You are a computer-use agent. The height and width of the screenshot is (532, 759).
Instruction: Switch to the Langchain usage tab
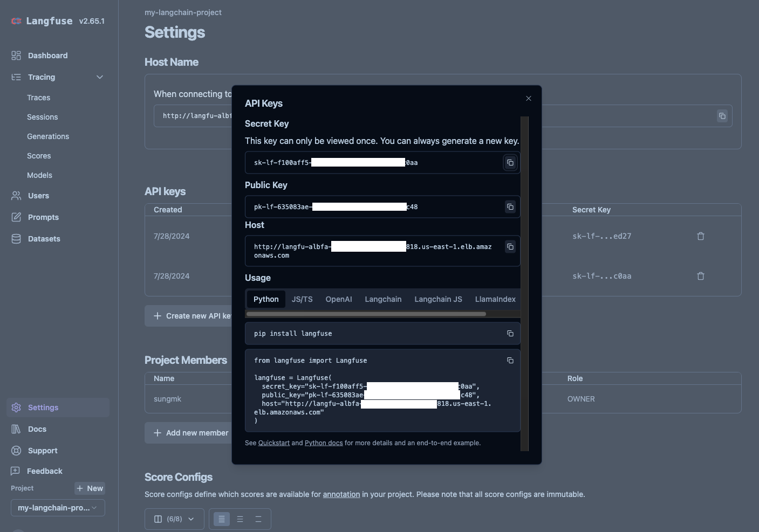click(x=383, y=299)
